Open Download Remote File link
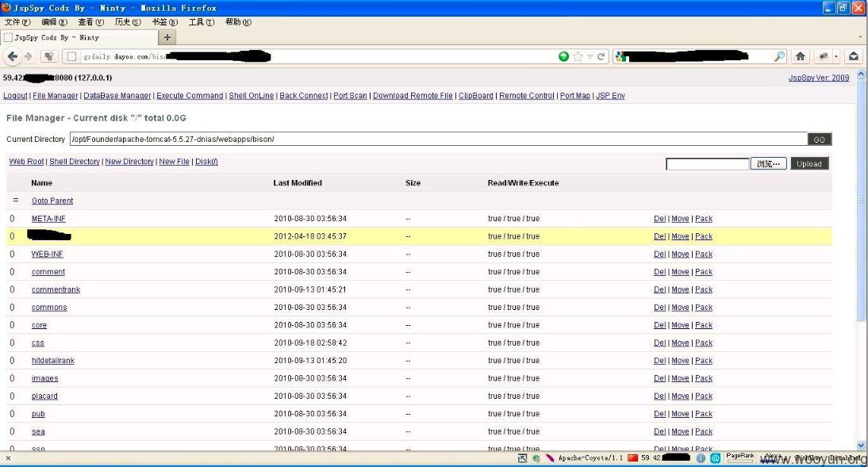 pyautogui.click(x=413, y=96)
